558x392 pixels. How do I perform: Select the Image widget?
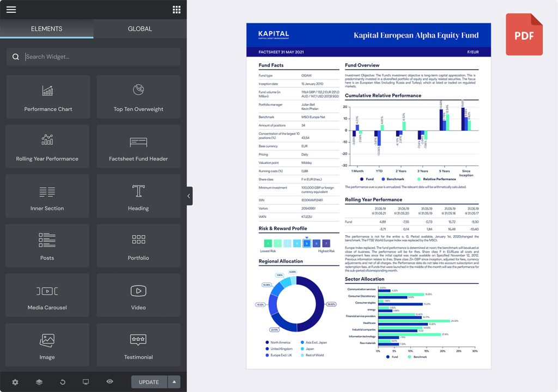[47, 345]
